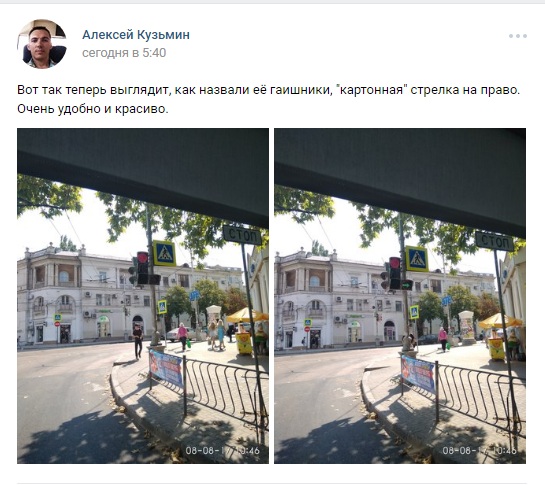This screenshot has height=485, width=545.
Task: Click the fence banner in right photo
Action: point(417,374)
